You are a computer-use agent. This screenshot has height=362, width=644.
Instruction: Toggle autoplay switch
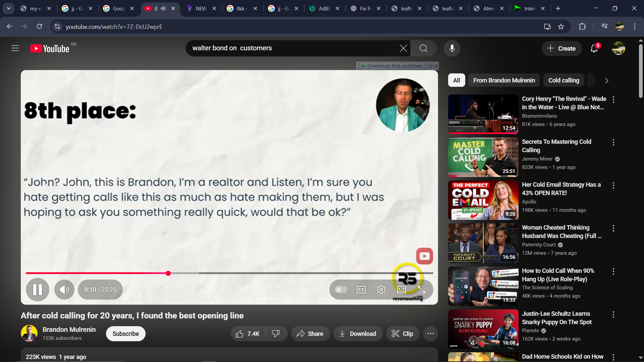pyautogui.click(x=341, y=290)
